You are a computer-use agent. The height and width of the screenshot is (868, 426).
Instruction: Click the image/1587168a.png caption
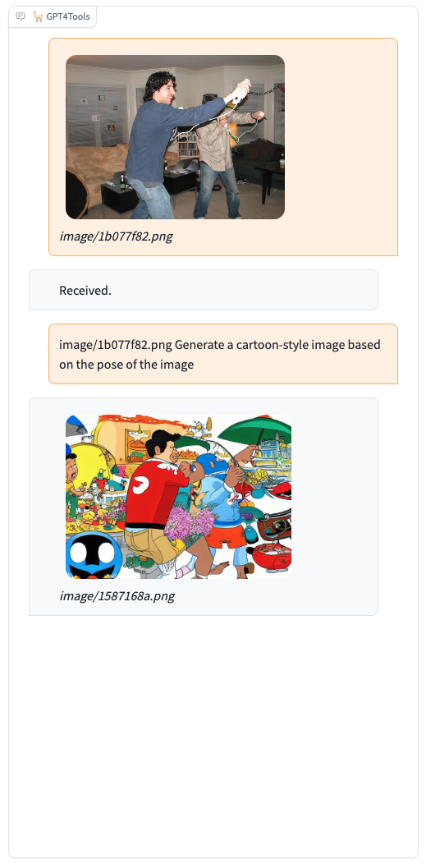click(117, 596)
